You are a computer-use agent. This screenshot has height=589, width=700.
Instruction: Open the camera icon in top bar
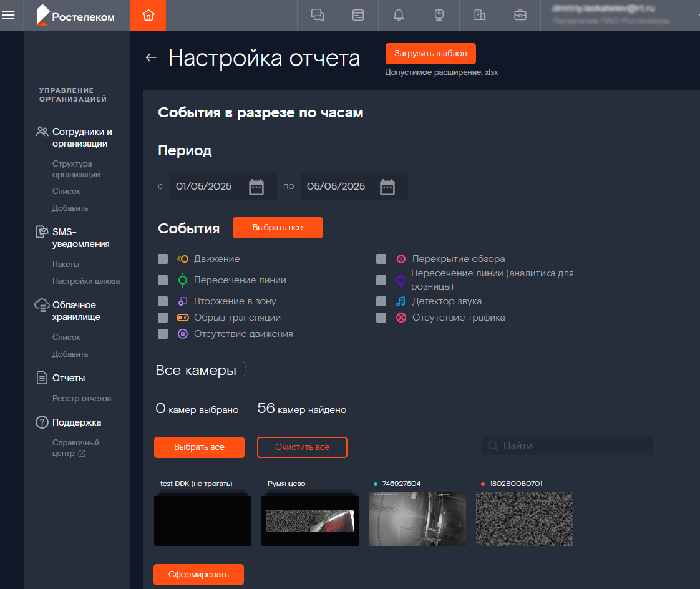tap(439, 15)
